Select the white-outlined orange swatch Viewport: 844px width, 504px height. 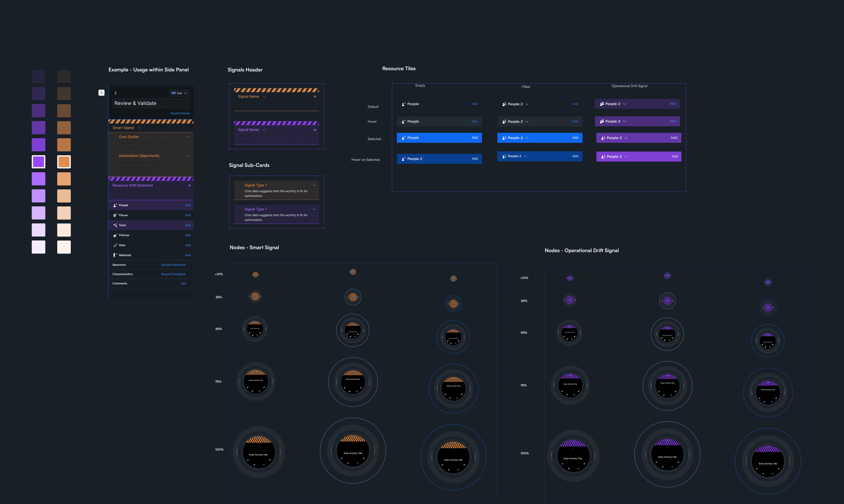pos(64,162)
